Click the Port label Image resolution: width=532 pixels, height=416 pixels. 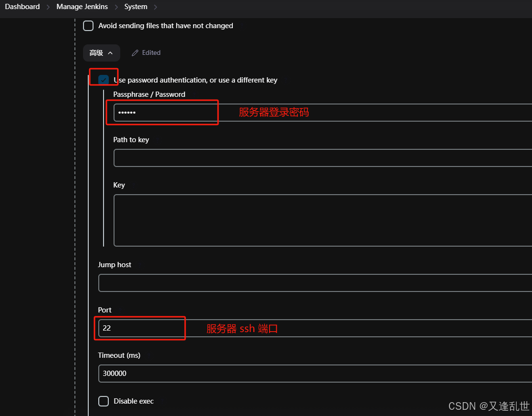point(104,310)
